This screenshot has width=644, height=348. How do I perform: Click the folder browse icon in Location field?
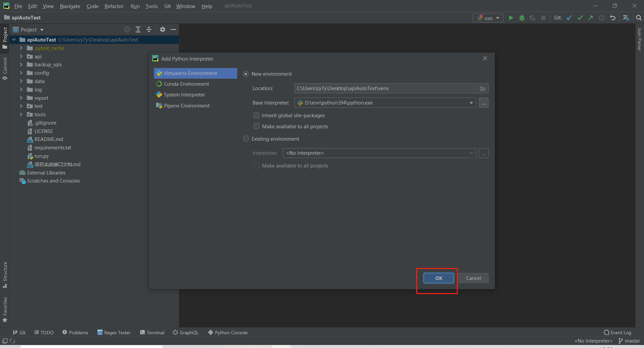coord(482,88)
